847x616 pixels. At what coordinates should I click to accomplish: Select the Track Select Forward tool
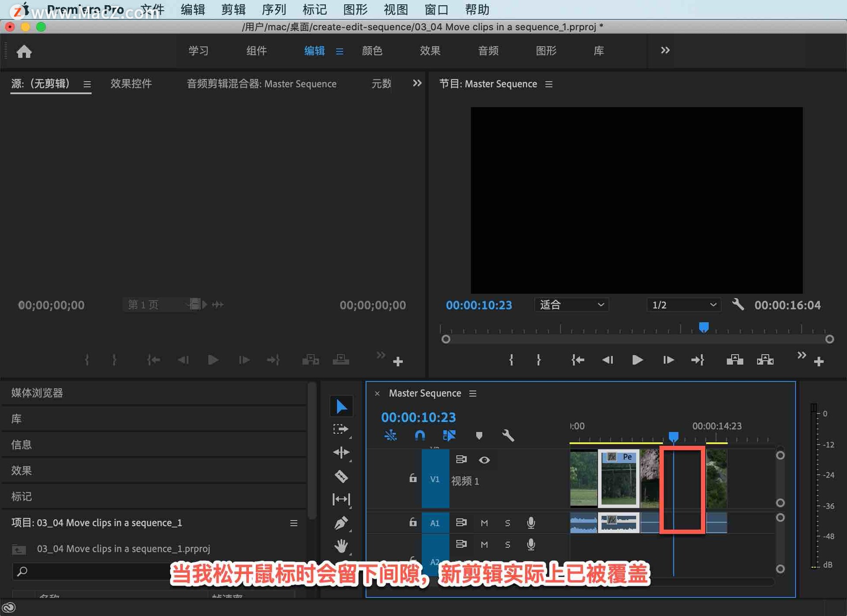point(341,429)
